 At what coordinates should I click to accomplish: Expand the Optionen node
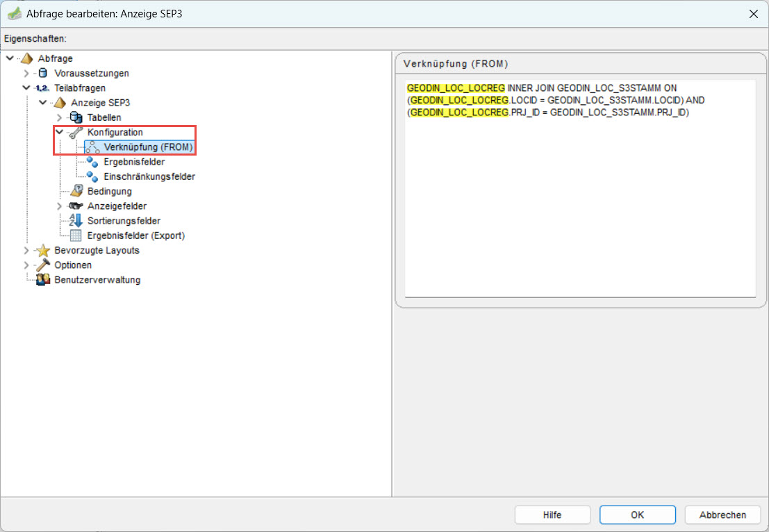click(26, 265)
